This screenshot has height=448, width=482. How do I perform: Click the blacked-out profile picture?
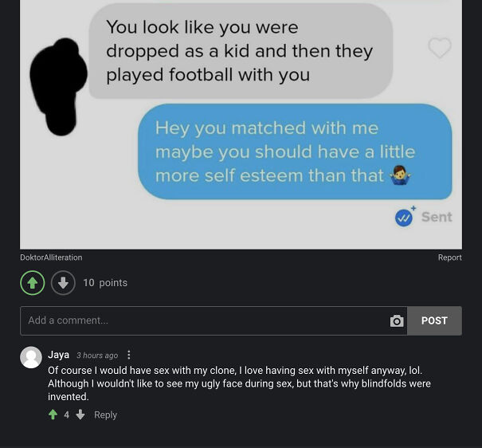tap(58, 86)
